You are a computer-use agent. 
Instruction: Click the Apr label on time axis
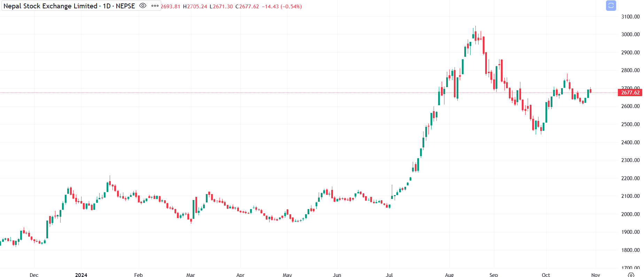click(240, 275)
